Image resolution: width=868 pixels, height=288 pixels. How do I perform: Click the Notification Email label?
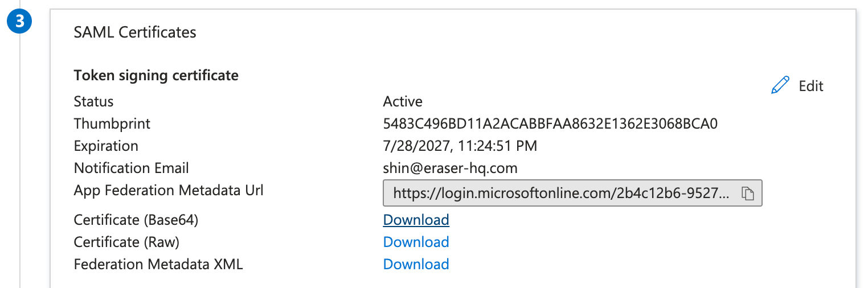(x=132, y=168)
